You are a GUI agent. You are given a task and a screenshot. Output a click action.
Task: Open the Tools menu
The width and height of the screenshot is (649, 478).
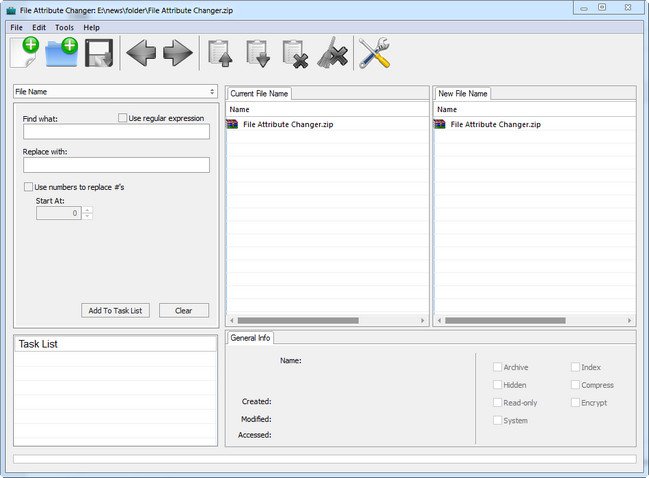[x=65, y=28]
